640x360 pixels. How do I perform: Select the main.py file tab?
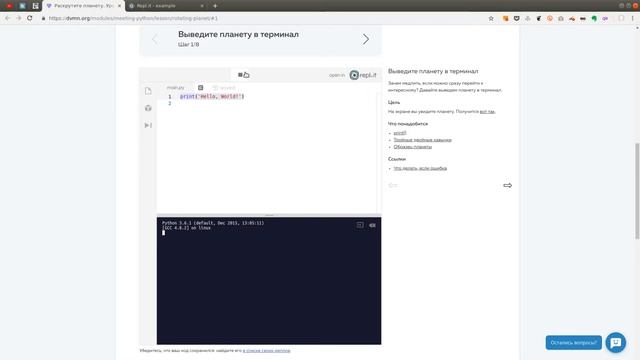click(176, 88)
